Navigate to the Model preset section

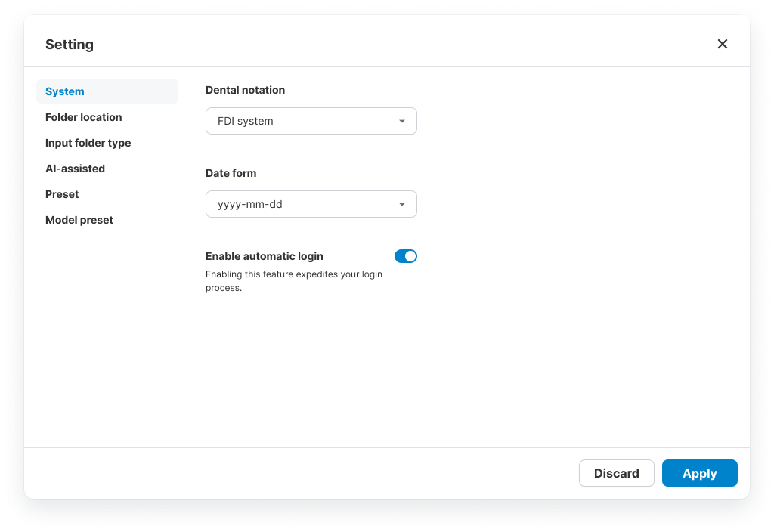point(79,220)
